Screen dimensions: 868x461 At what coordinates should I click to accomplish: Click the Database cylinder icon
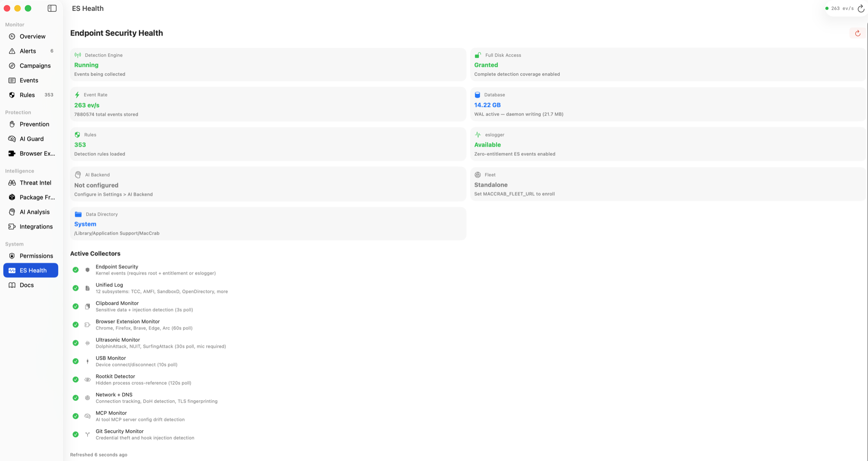point(478,95)
